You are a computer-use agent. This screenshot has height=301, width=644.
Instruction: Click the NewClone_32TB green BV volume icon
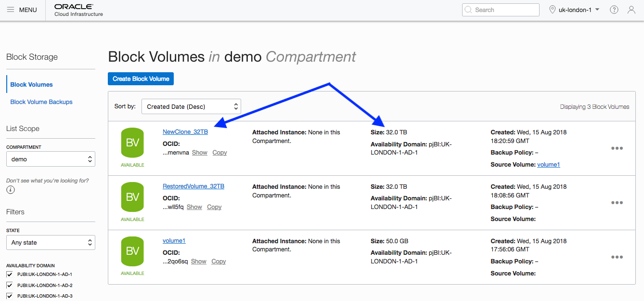tap(132, 143)
